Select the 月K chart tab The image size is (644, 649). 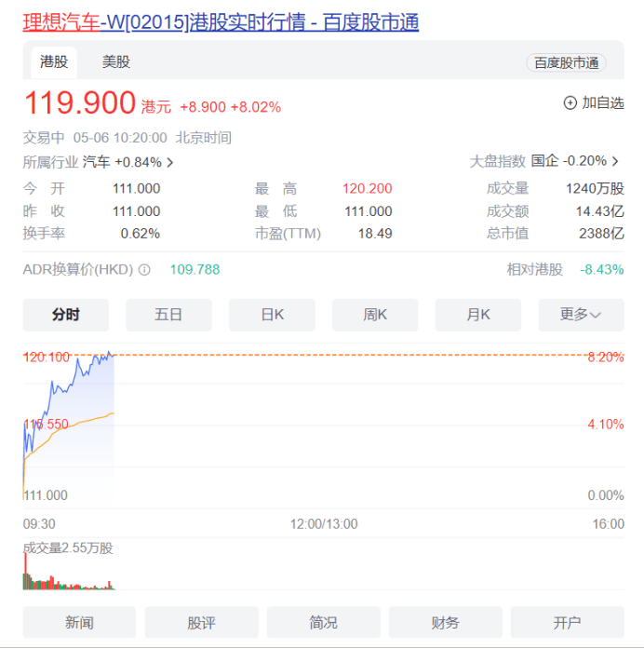point(478,315)
